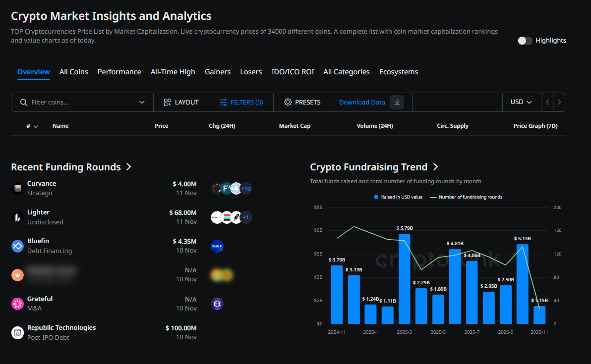591x364 pixels.
Task: Click the $5.13B bar in chart
Action: coord(523,284)
